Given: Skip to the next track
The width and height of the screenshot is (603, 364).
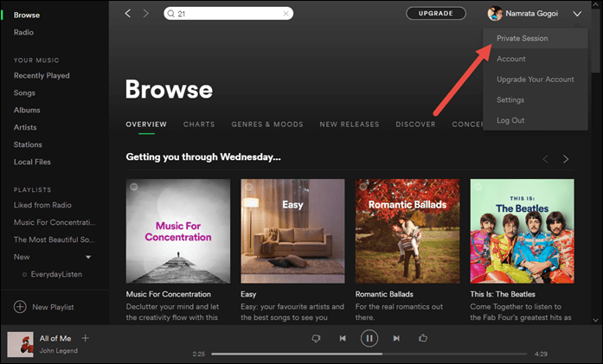Looking at the screenshot, I should point(396,338).
